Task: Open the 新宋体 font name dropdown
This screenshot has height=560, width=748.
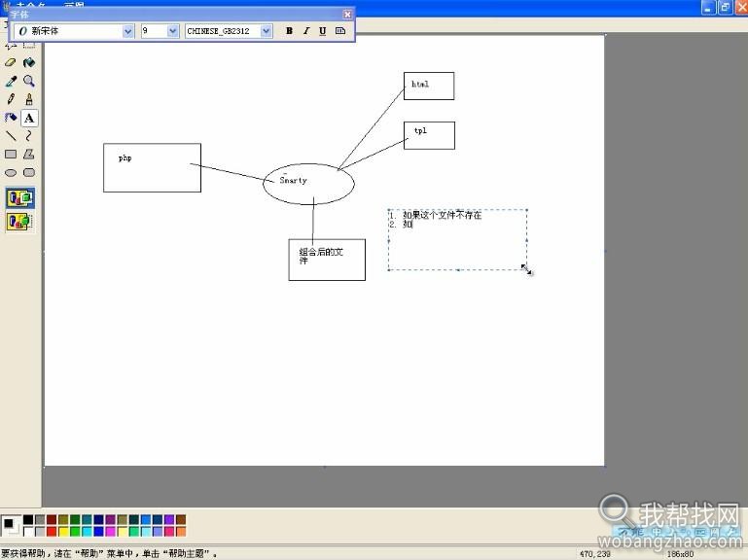Action: [127, 31]
